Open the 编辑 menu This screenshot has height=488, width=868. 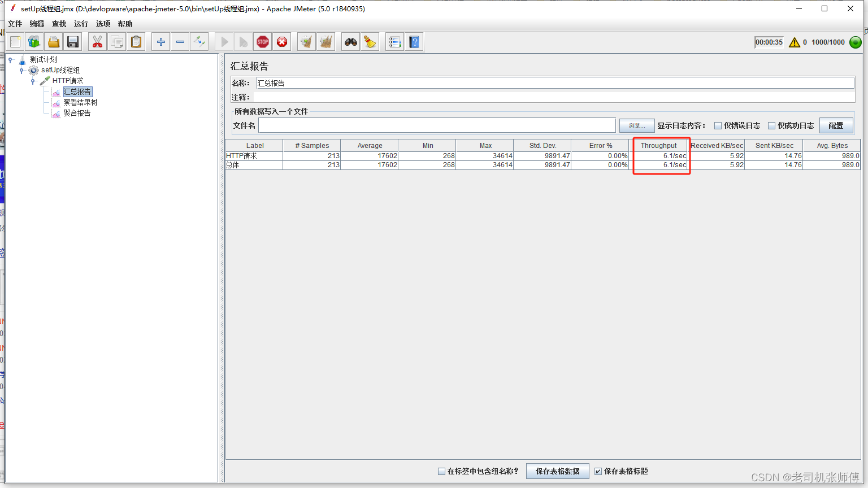[x=37, y=24]
